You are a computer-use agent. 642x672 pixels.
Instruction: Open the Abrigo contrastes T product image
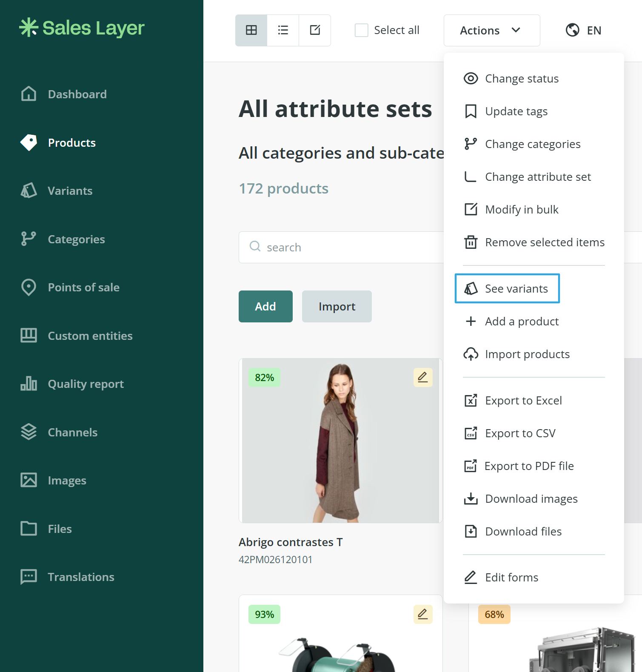(x=340, y=441)
